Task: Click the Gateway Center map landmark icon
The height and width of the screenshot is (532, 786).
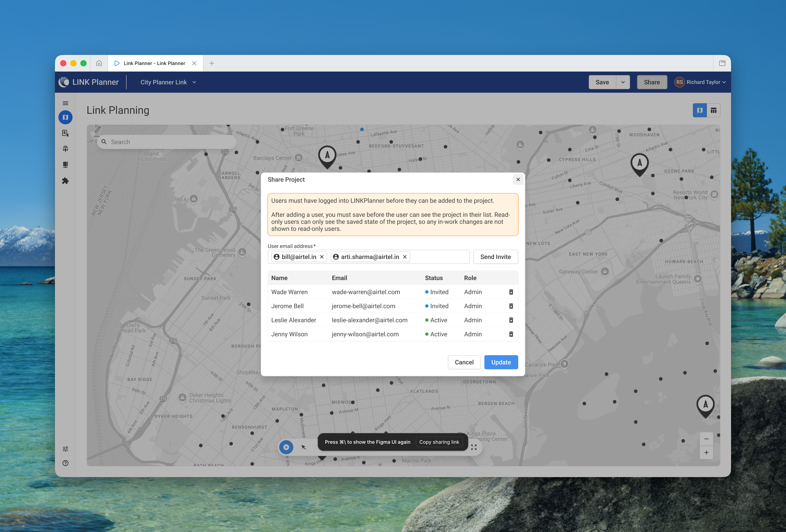Action: 605,271
